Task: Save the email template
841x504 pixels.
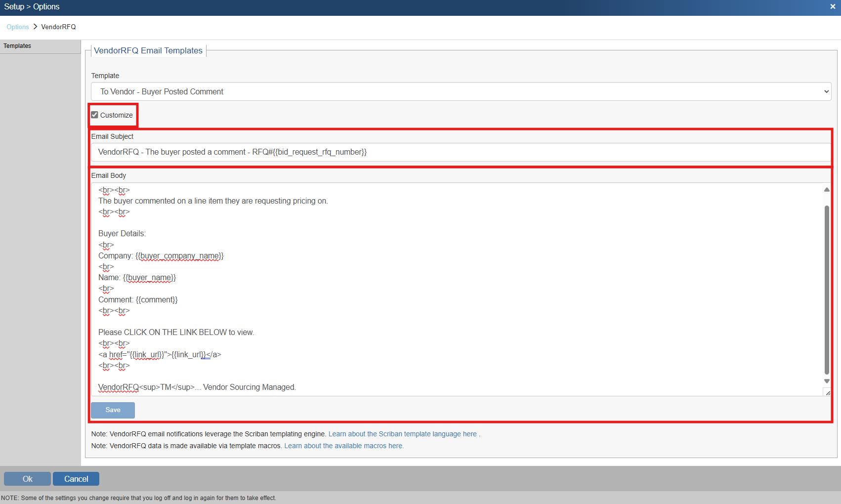Action: click(x=113, y=410)
